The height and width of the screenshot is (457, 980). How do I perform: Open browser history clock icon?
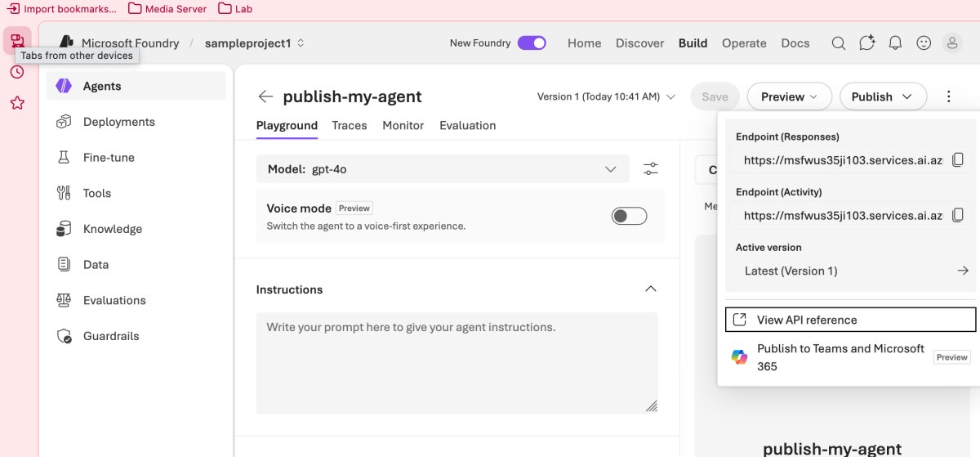pyautogui.click(x=17, y=72)
